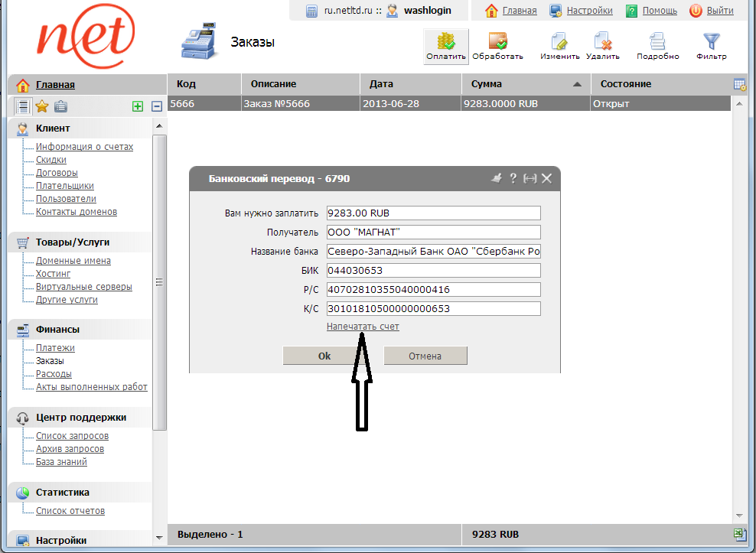Viewport: 756px width, 553px height.
Task: Click the Excel export icon at bottom right
Action: 739,534
